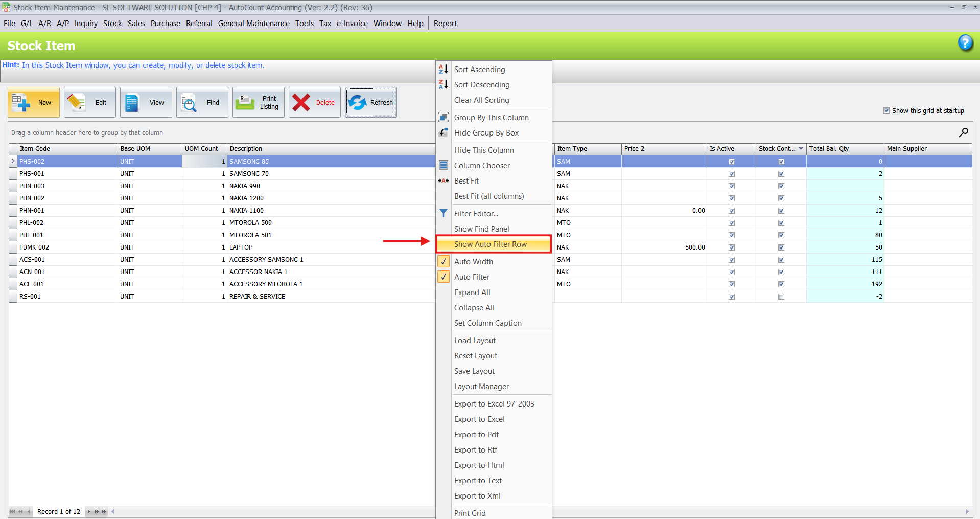
Task: Toggle Stock Control checkbox for RS-001 row
Action: click(x=781, y=297)
